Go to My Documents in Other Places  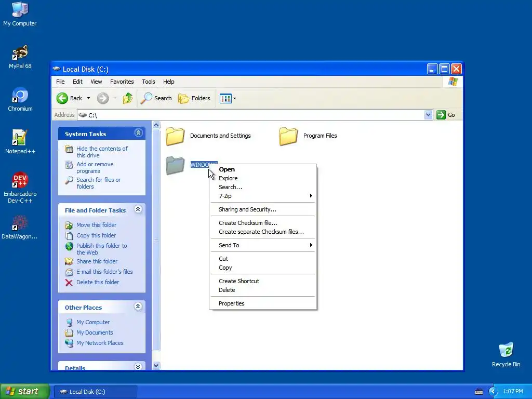click(95, 333)
